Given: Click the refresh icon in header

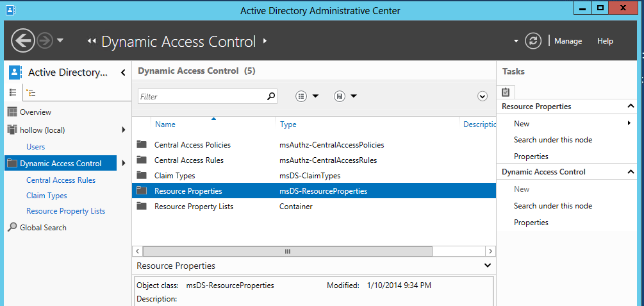Looking at the screenshot, I should pos(533,41).
